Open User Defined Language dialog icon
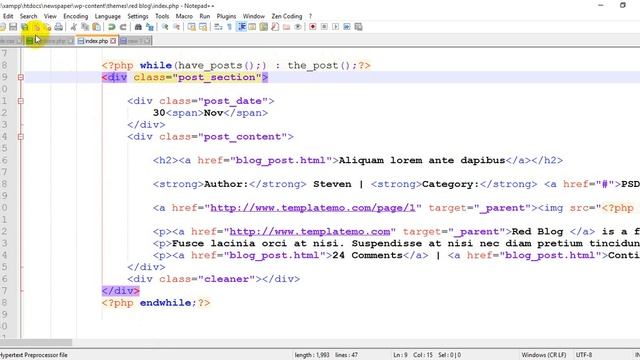Image resolution: width=640 pixels, height=360 pixels. (x=252, y=27)
